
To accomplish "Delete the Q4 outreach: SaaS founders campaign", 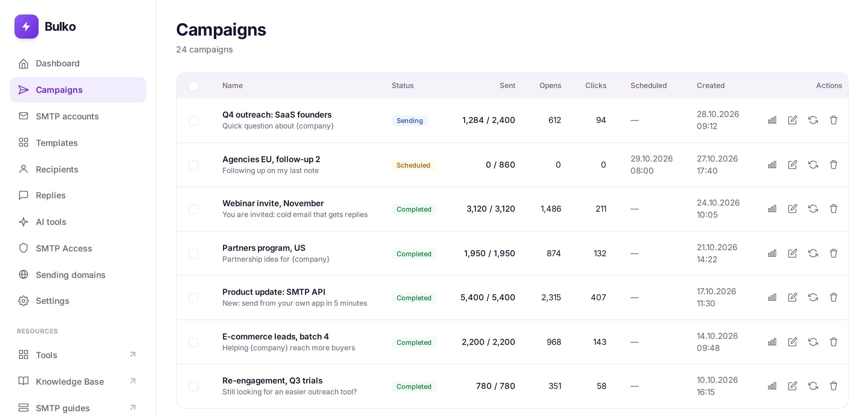I will click(x=834, y=120).
